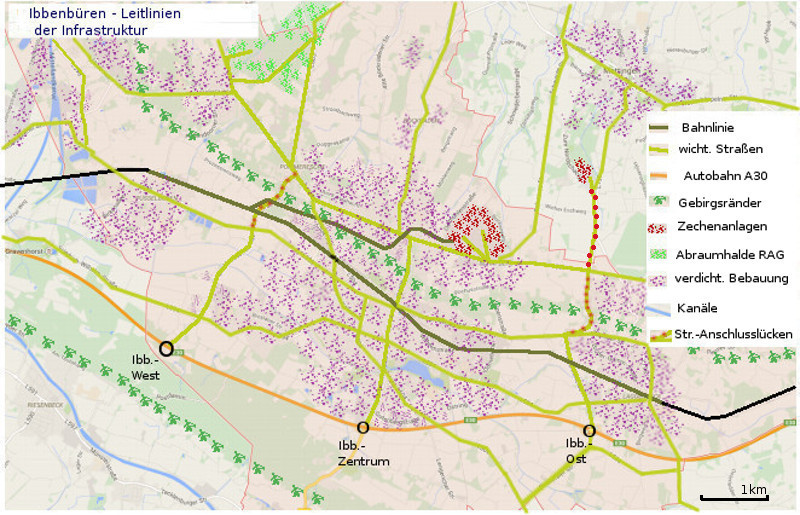
Task: Click the wicht. Straßen yellow-green legend swatch
Action: tap(660, 150)
